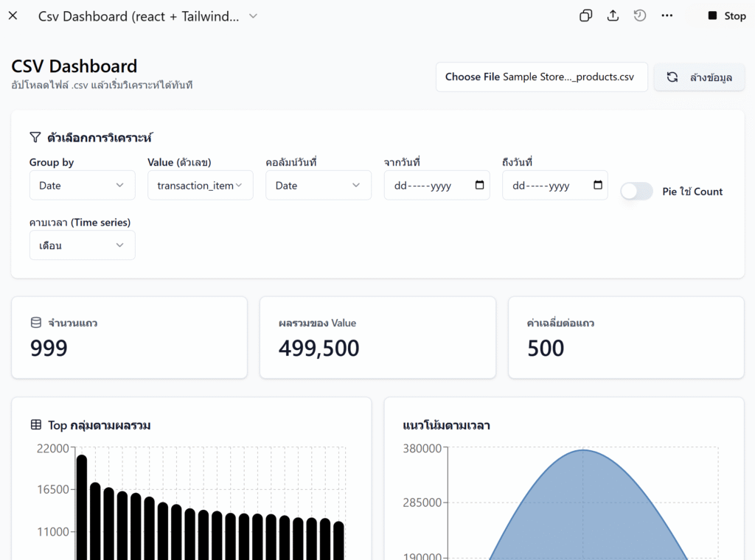Expand the คาบเวลา เดือน dropdown
755x560 pixels.
click(82, 245)
